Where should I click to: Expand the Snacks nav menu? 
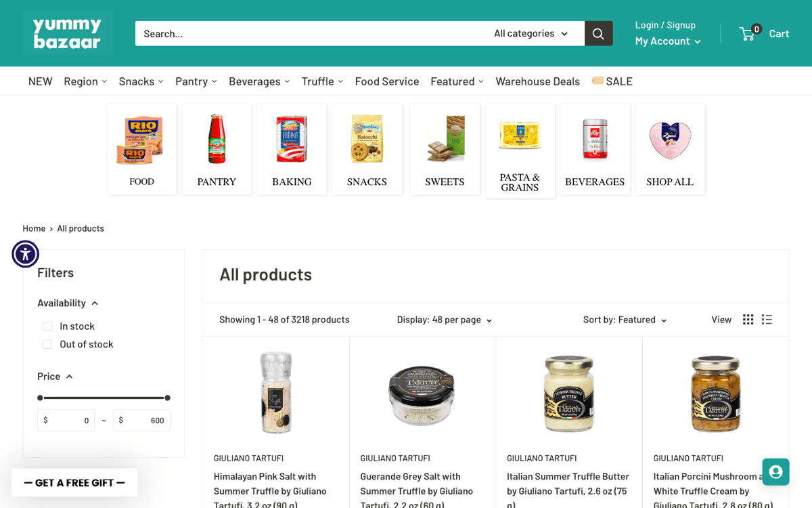141,81
